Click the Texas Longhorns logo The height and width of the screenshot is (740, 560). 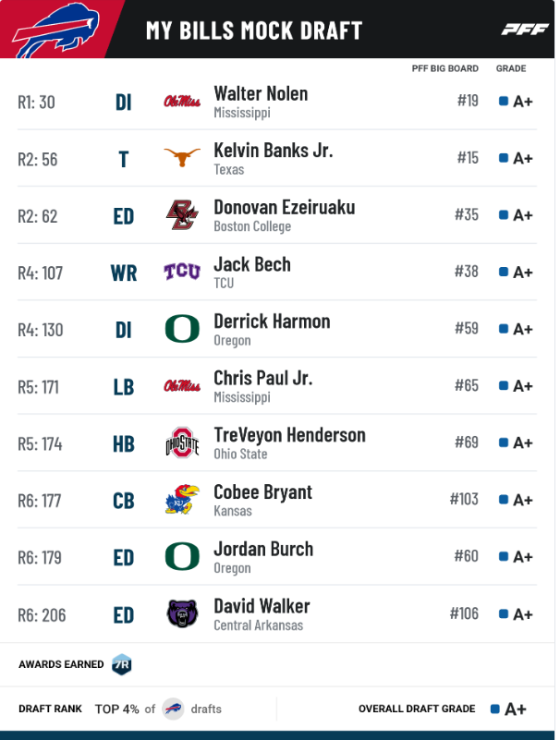(x=182, y=157)
